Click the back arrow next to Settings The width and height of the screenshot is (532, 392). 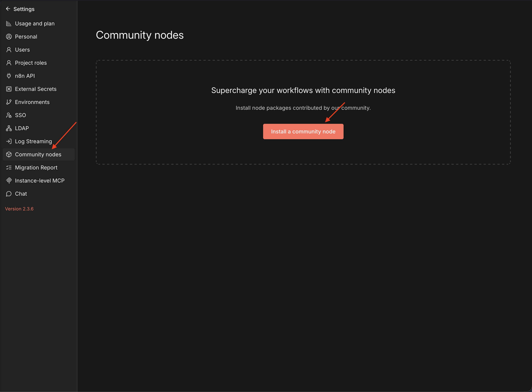click(x=8, y=9)
